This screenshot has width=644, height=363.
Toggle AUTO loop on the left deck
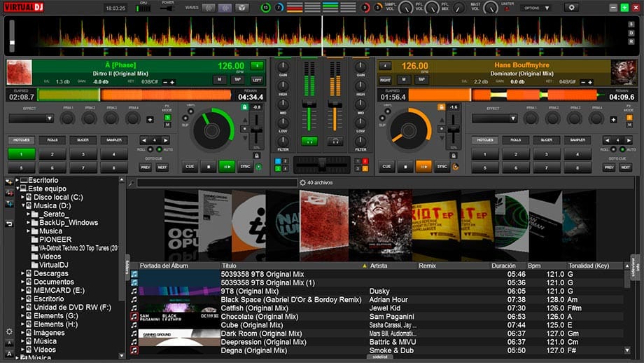click(x=160, y=150)
